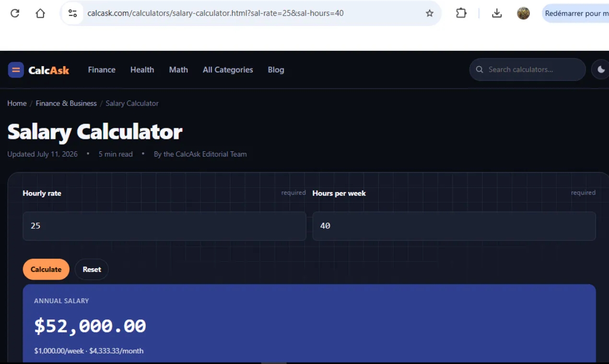Click the $1,000.00/week · $4,333.33/month text
Viewport: 609px width, 364px height.
coord(89,351)
